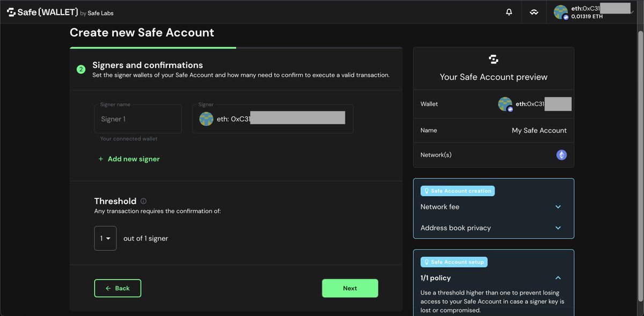The image size is (644, 316).
Task: Click the Safe Wallet logo
Action: pos(42,12)
